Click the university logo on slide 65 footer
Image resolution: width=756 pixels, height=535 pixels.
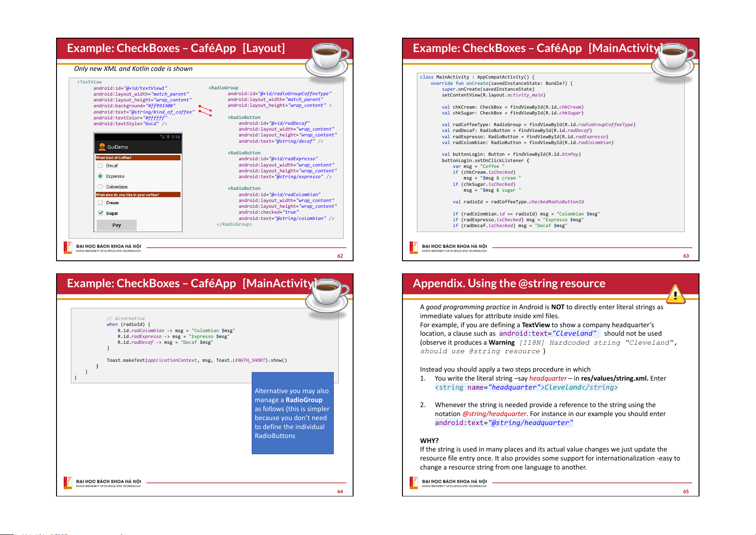(x=414, y=482)
